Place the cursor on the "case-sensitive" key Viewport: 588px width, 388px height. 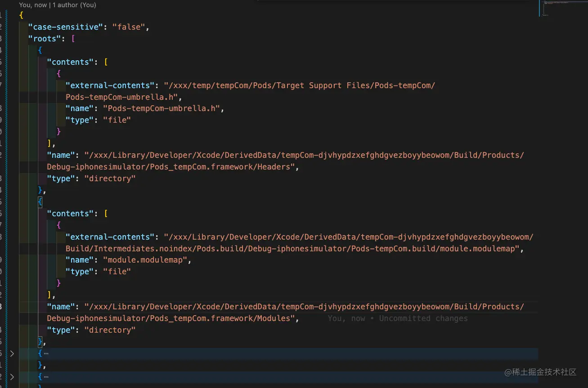(65, 27)
